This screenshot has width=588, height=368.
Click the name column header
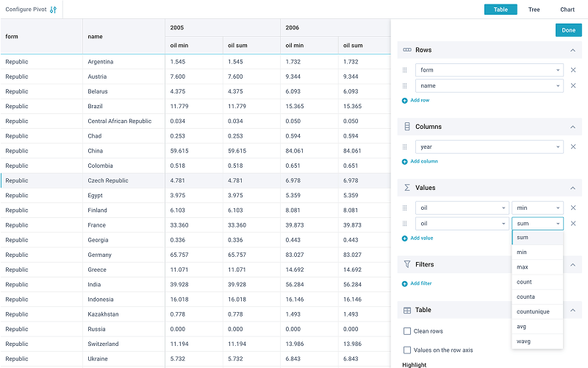tap(123, 36)
